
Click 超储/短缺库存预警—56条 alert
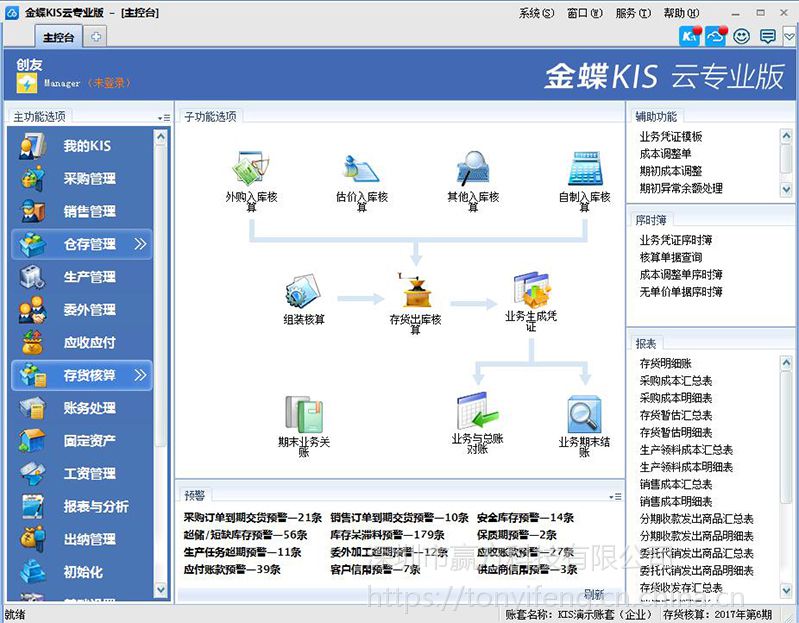[245, 535]
